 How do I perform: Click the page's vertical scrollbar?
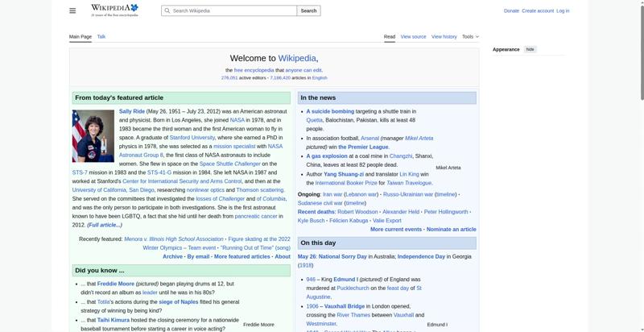pos(642,166)
